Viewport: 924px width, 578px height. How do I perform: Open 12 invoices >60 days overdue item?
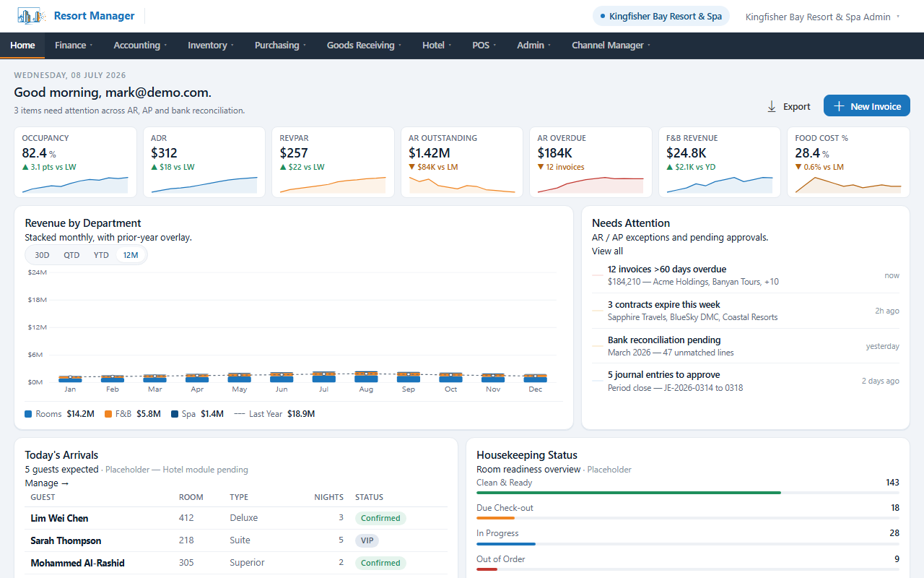(x=746, y=275)
